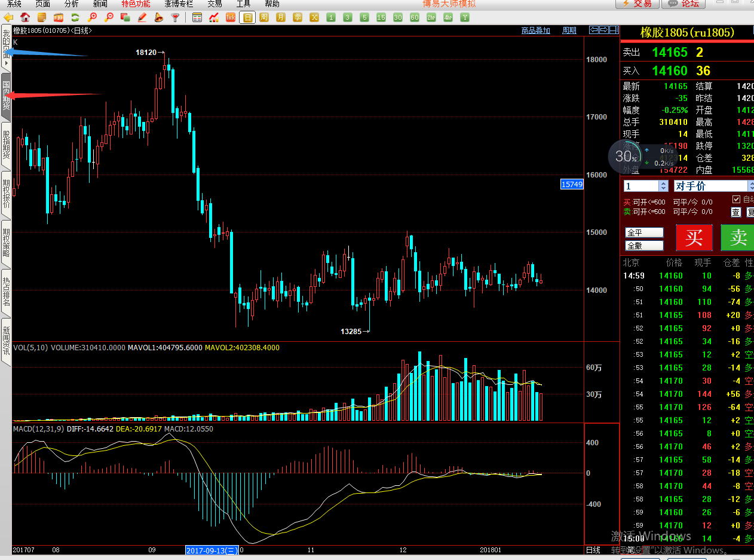Click the green refresh arrows icon
The image size is (754, 560).
point(75,17)
